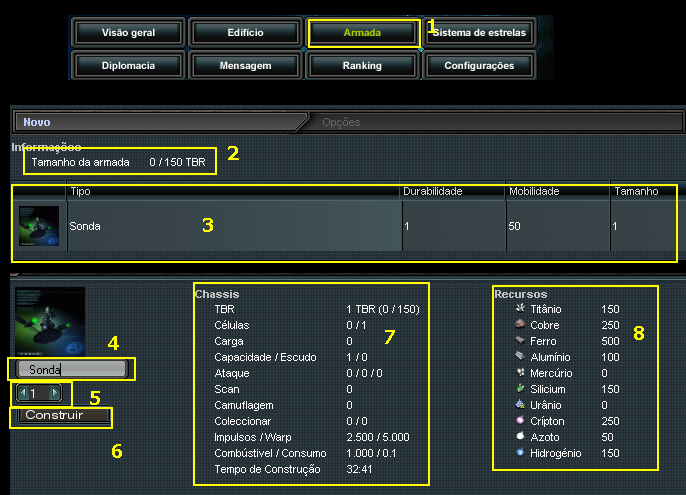Click the Crípton resource icon
Image resolution: width=686 pixels, height=495 pixels.
click(519, 421)
